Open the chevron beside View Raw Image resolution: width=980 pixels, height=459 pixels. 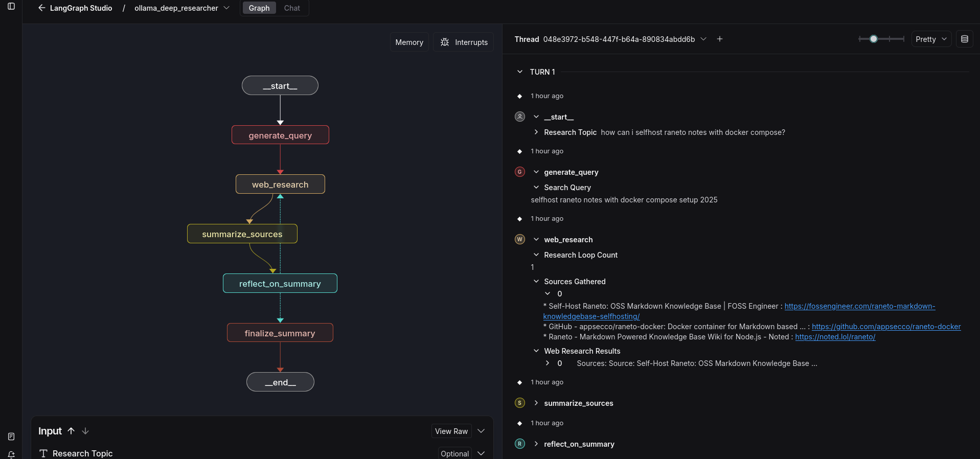pos(481,431)
